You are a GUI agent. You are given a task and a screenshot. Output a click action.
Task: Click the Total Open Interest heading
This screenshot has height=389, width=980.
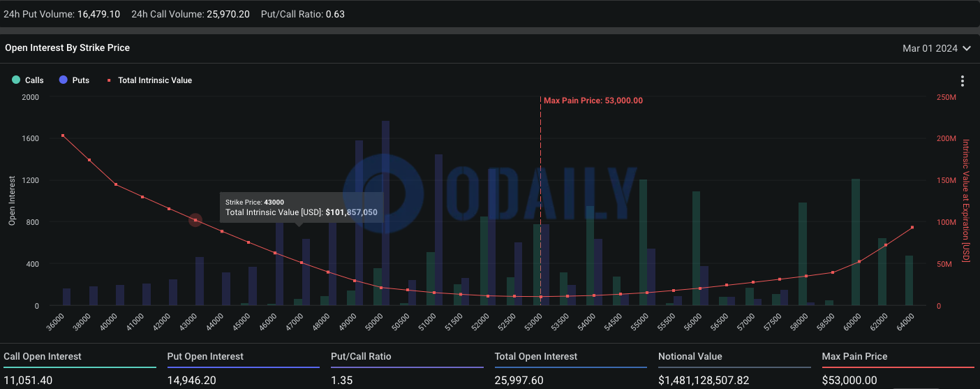click(536, 356)
